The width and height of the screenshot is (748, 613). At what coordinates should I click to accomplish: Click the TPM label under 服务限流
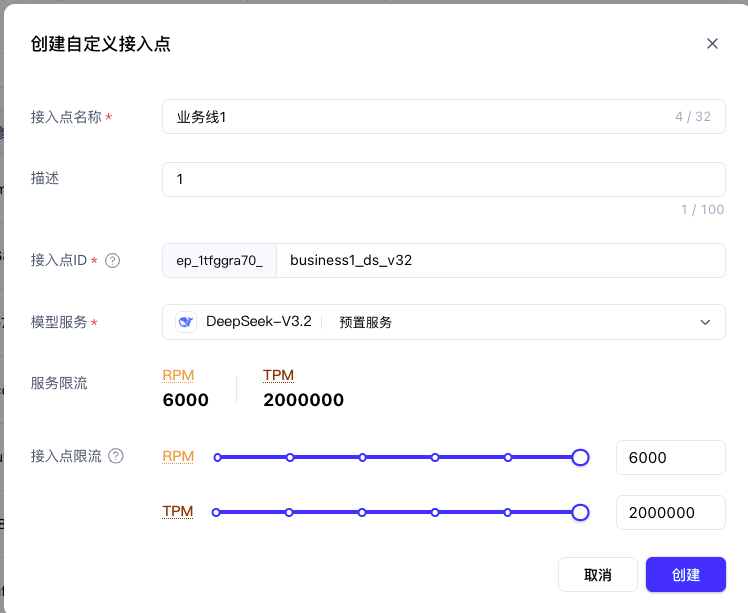point(278,375)
